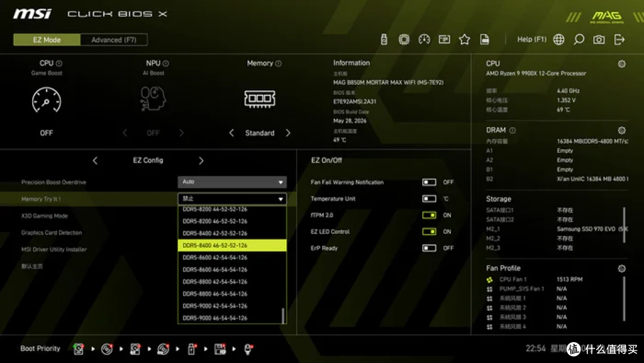Select the first boot priority device icon
The image size is (644, 363).
[x=79, y=349]
